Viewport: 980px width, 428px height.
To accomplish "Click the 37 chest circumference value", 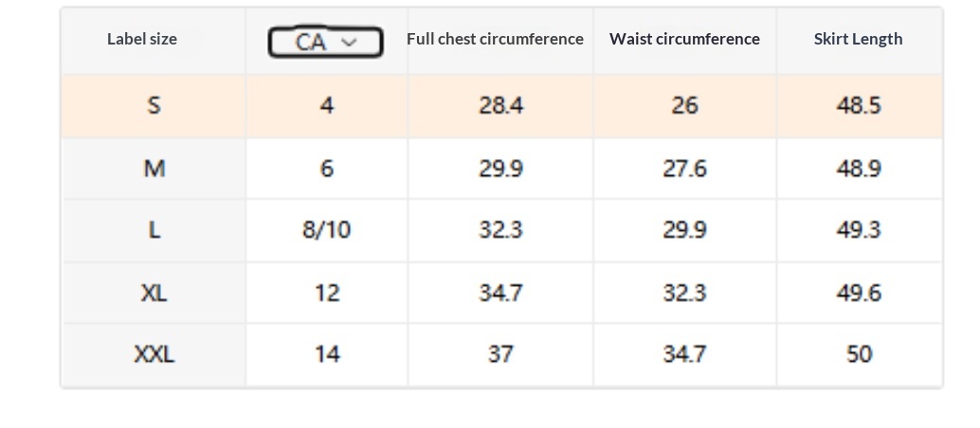I will [500, 354].
